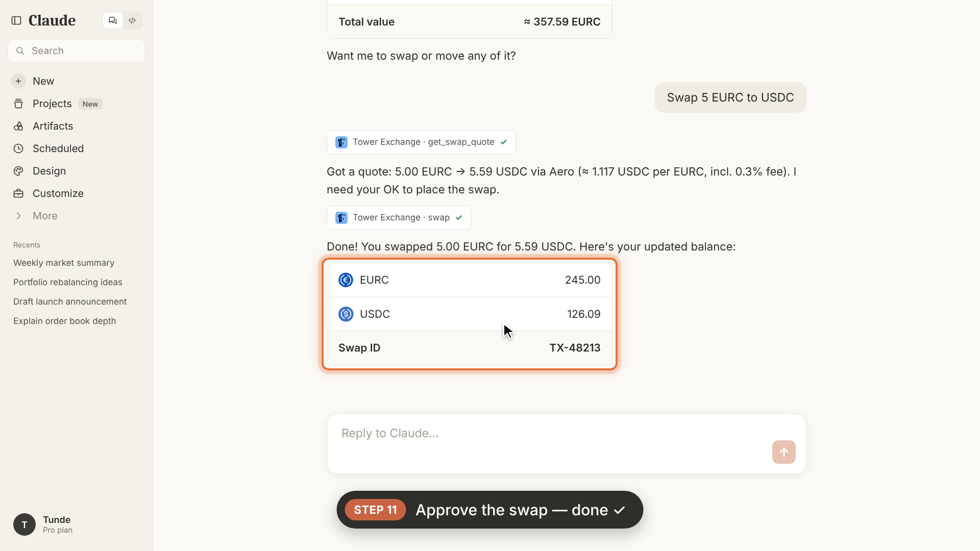Click the USDC coin icon

346,314
